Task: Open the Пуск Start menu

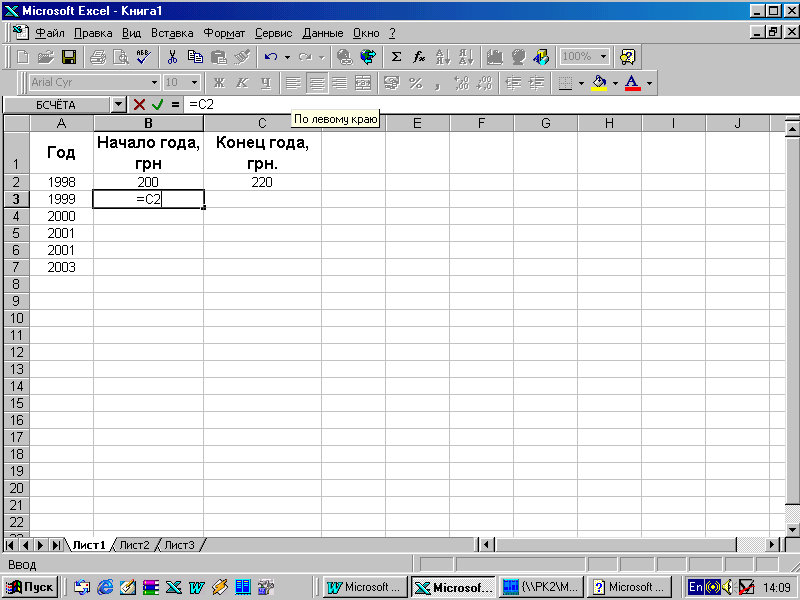Action: [x=30, y=587]
